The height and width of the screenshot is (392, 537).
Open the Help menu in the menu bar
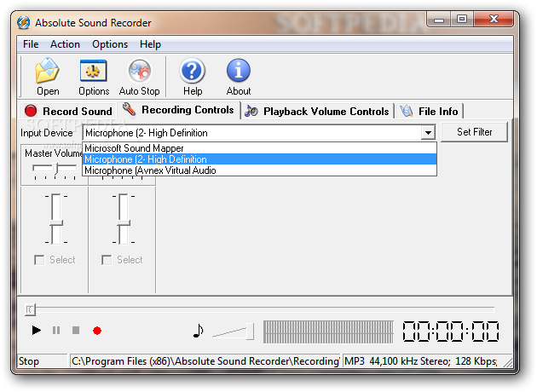tap(150, 44)
